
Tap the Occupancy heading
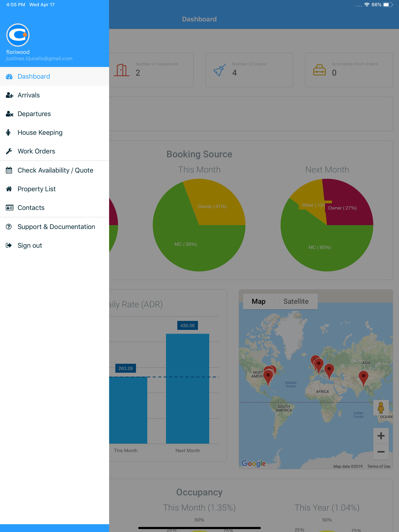click(x=199, y=492)
